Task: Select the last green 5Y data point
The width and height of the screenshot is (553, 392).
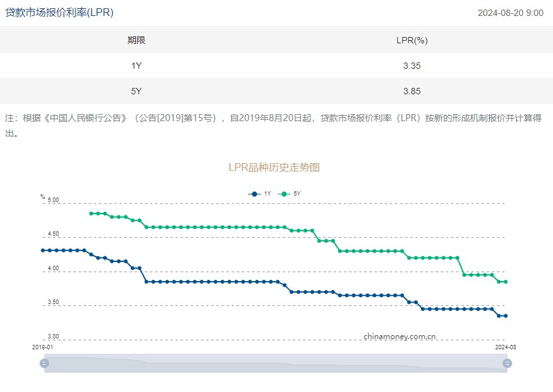Action: (506, 282)
